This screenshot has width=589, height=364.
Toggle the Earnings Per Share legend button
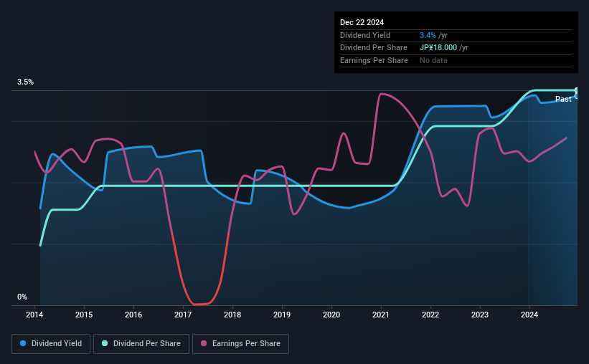pyautogui.click(x=240, y=344)
